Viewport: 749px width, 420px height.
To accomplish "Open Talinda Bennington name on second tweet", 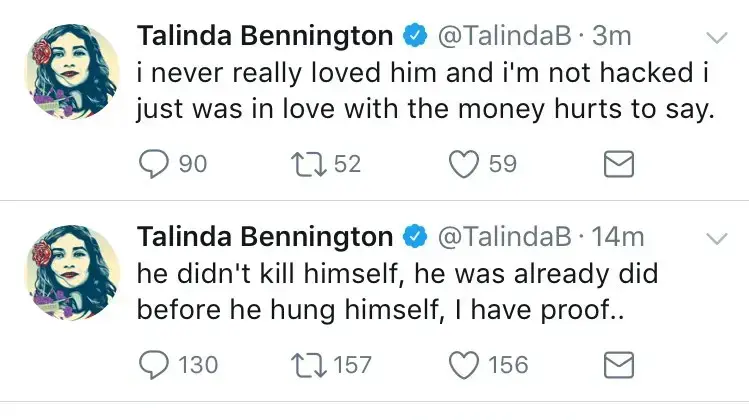I will tap(265, 237).
